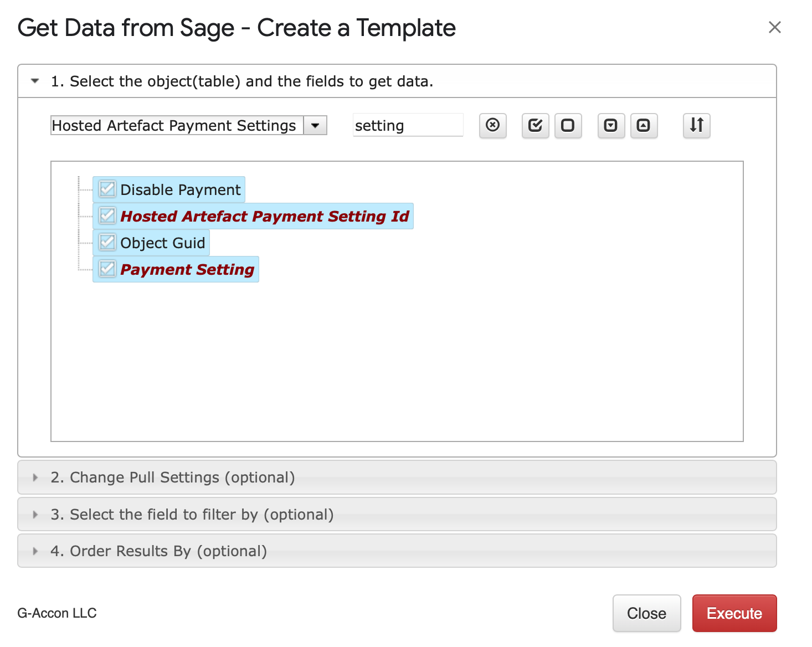The image size is (812, 647).
Task: Uncheck the Object Guid checkbox
Action: point(107,243)
